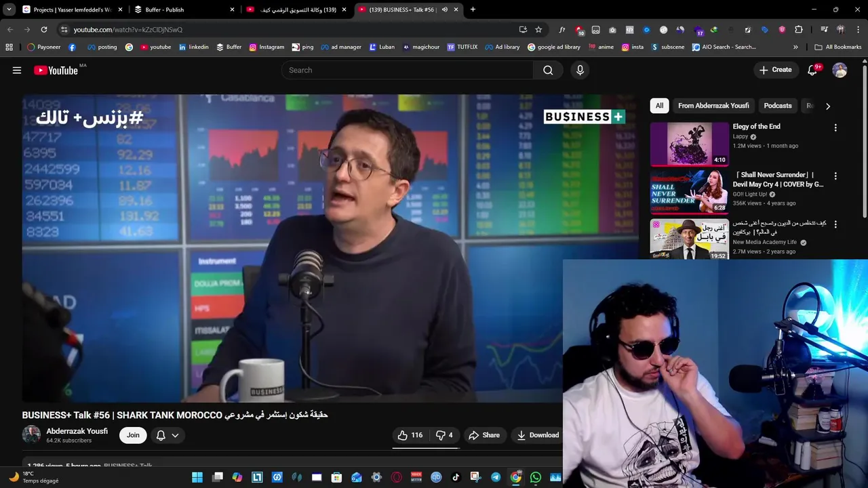Open the subscene bookmark

tap(668, 47)
